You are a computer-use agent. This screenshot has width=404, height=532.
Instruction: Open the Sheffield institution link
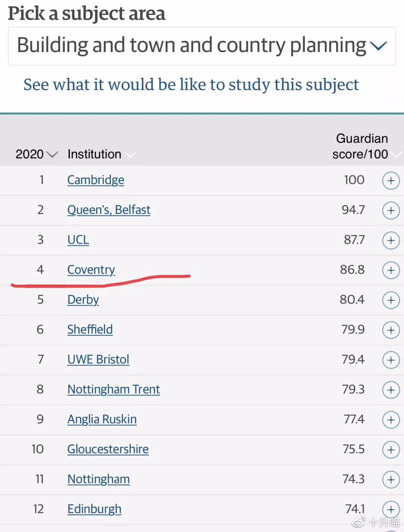click(x=90, y=329)
